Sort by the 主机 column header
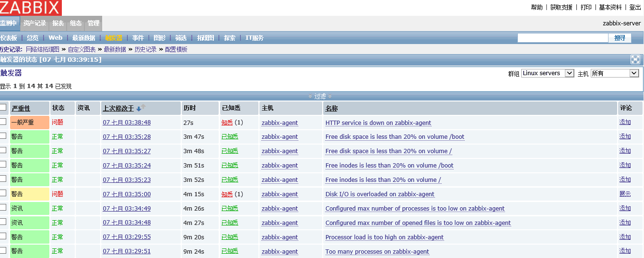Image resolution: width=644 pixels, height=258 pixels. tap(268, 109)
